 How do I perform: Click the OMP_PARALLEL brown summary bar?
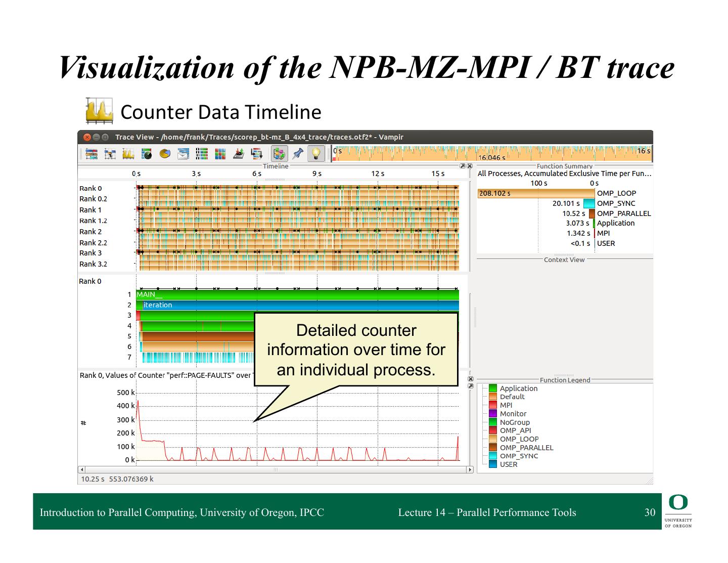tap(592, 213)
